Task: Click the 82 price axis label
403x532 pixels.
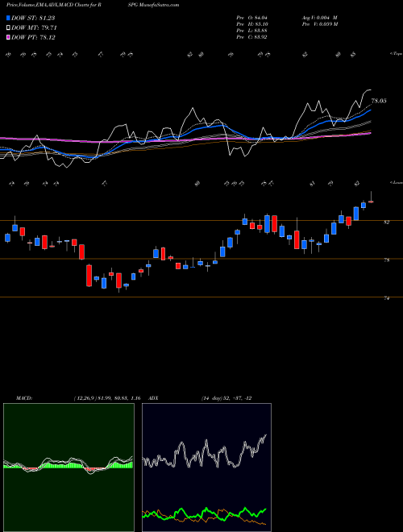Action: point(387,222)
